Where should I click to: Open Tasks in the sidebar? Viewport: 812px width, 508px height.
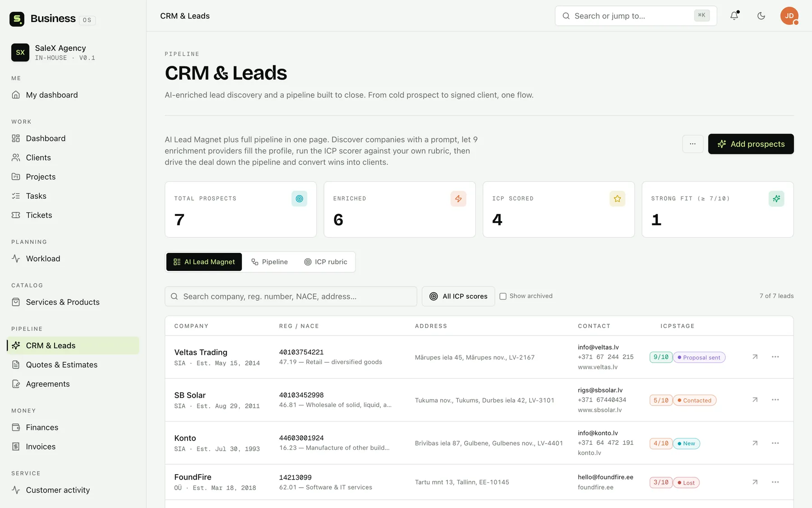click(73, 196)
